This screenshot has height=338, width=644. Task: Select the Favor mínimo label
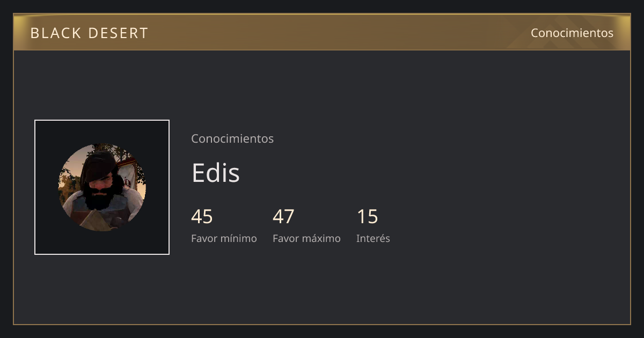coord(224,238)
